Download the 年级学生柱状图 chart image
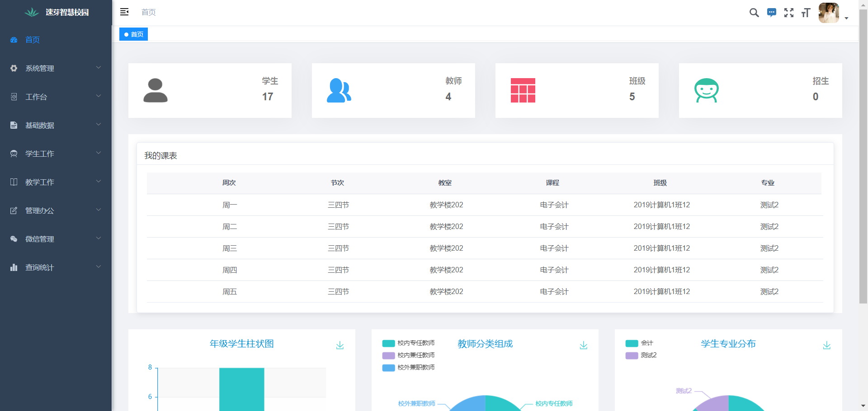The image size is (868, 411). tap(340, 346)
